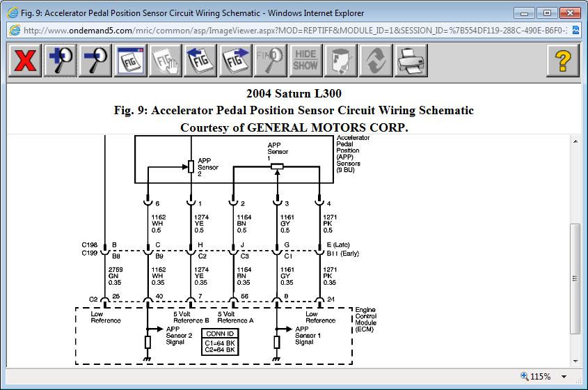The height and width of the screenshot is (390, 588).
Task: Click the 115% zoom level indicator
Action: point(536,377)
